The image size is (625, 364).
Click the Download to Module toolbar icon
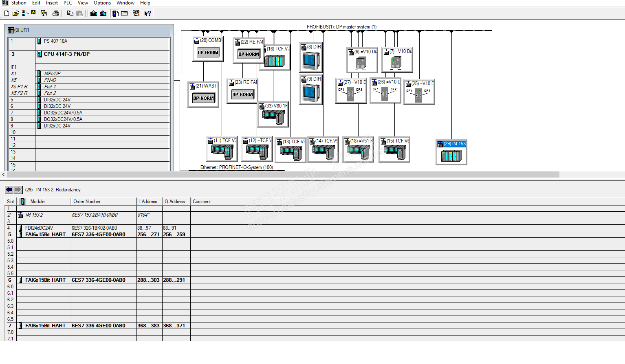point(94,13)
